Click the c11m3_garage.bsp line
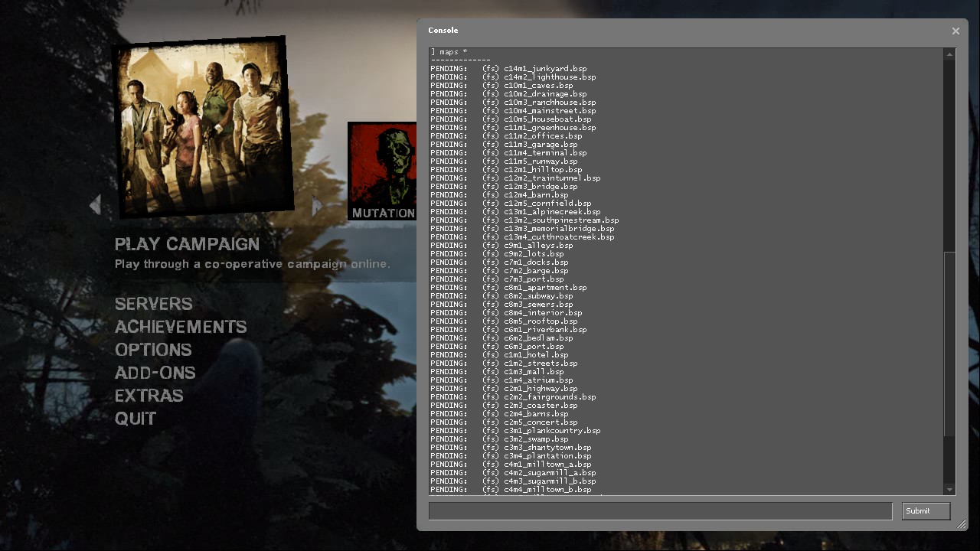 coord(504,145)
